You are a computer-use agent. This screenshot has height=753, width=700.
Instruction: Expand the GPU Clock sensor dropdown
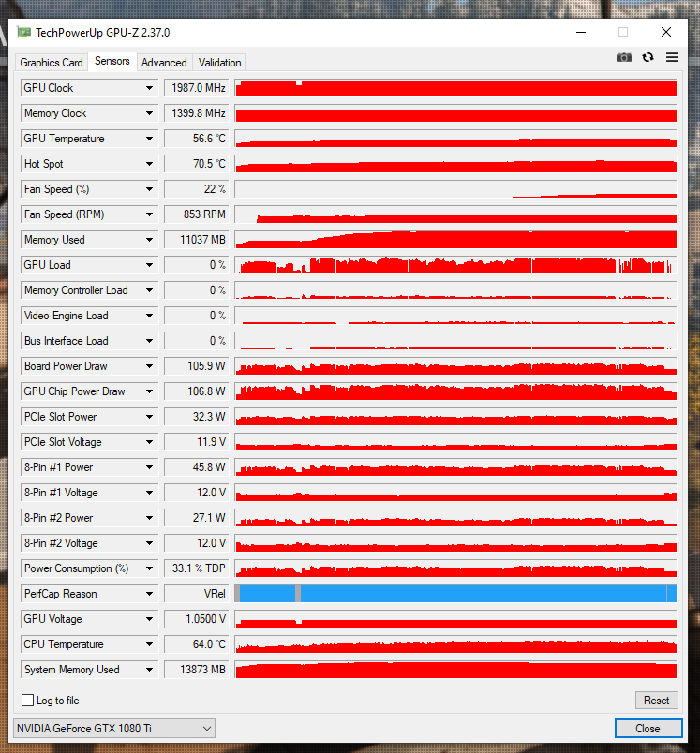[x=149, y=88]
